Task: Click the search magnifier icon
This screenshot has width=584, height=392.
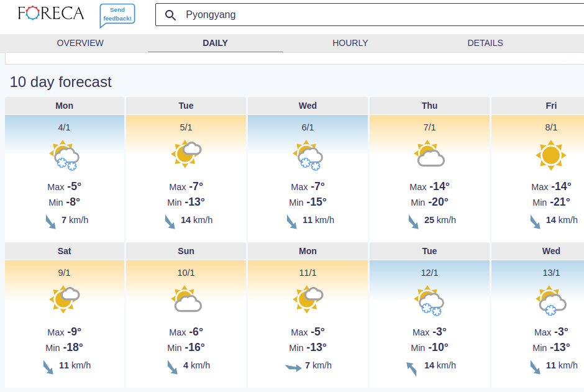Action: click(x=170, y=15)
